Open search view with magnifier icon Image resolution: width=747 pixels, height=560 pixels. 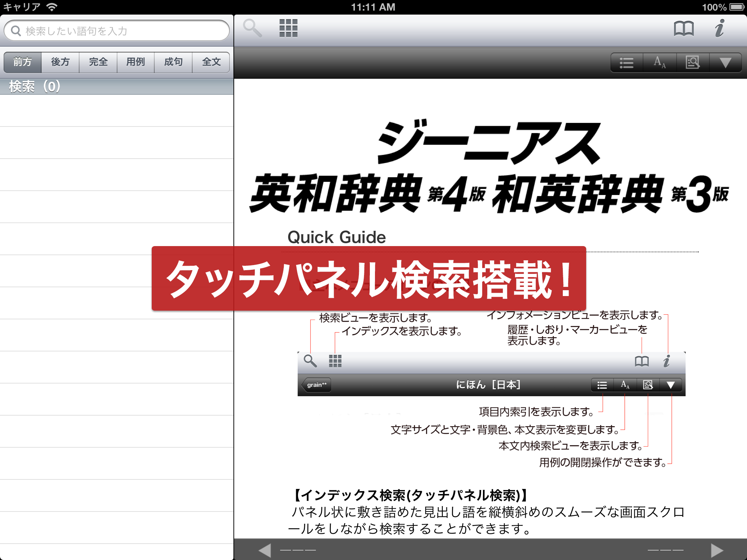point(252,28)
